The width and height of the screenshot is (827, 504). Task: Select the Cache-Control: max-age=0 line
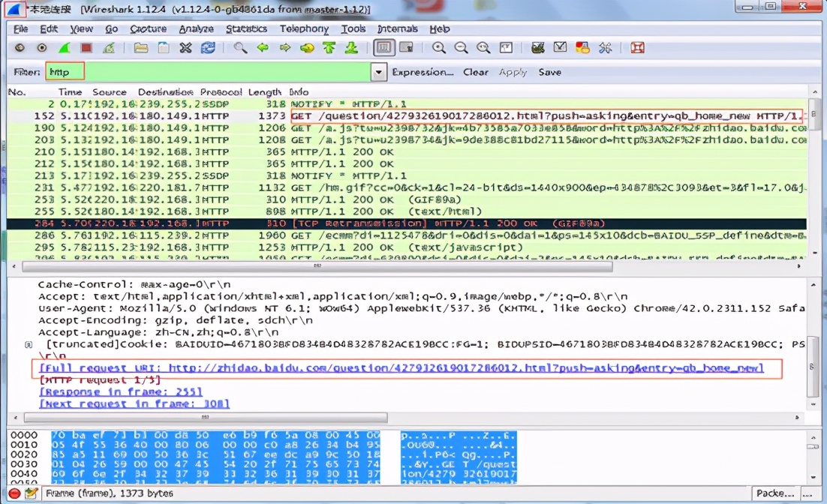click(x=134, y=285)
